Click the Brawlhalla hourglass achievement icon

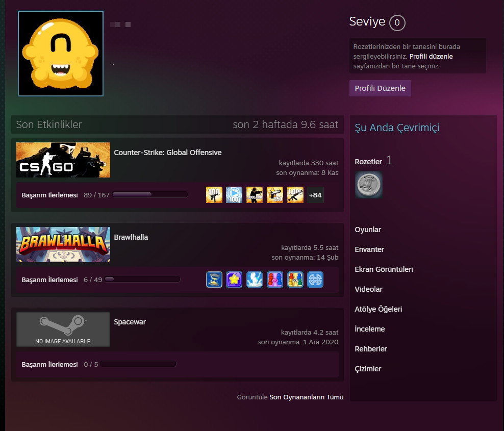214,280
